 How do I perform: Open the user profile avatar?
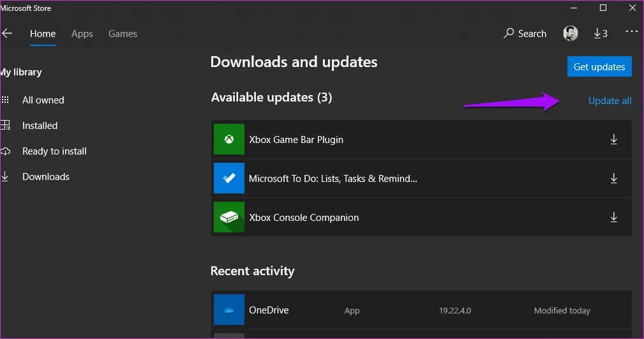pos(570,33)
